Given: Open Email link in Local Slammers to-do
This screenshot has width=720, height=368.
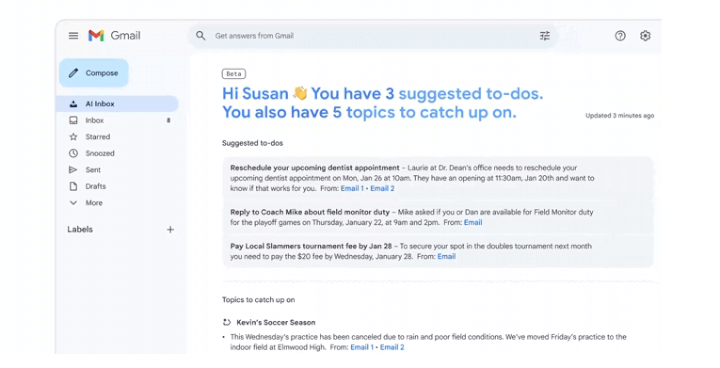Looking at the screenshot, I should 446,256.
